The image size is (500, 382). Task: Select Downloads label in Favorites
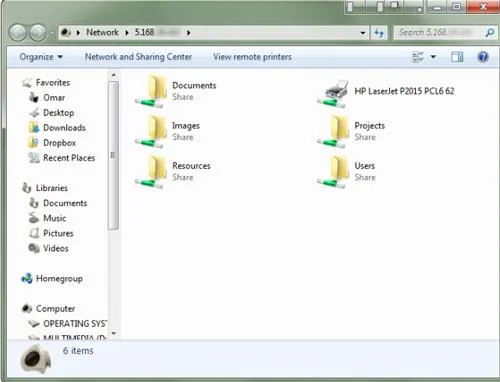64,128
